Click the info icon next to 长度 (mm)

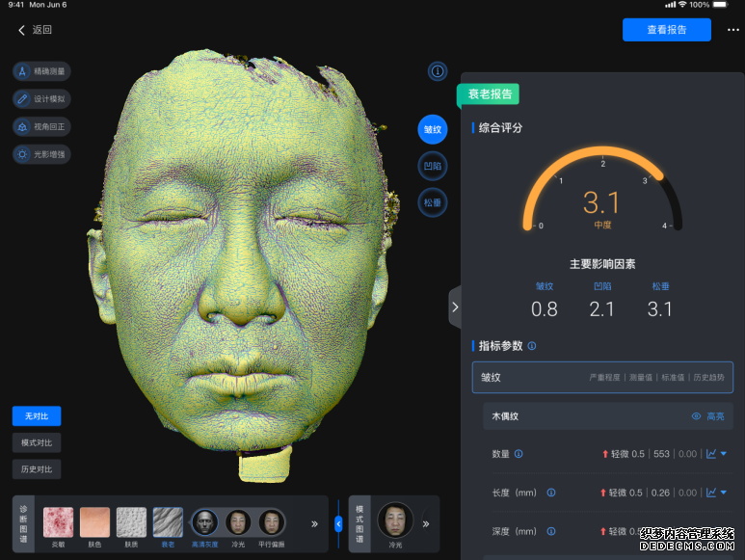click(551, 493)
